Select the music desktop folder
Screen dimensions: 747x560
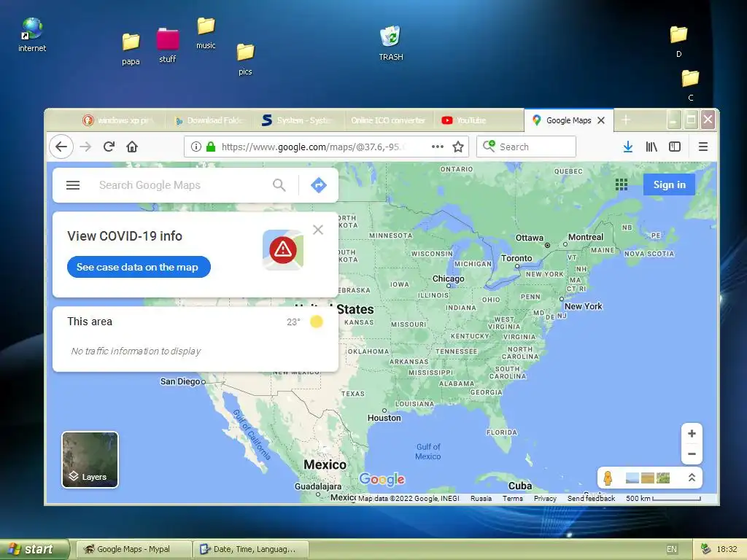206,33
